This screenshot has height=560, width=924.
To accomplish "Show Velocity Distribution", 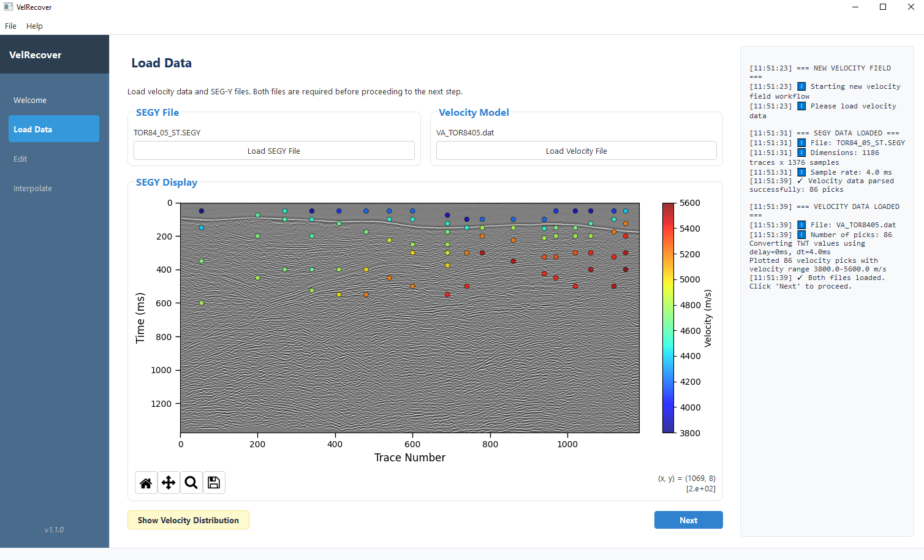I will point(188,520).
